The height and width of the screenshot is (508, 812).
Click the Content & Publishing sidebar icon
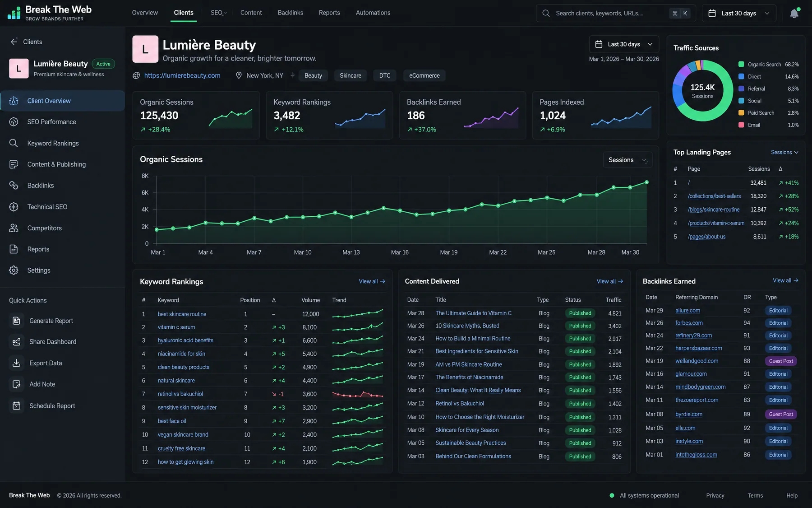click(14, 164)
